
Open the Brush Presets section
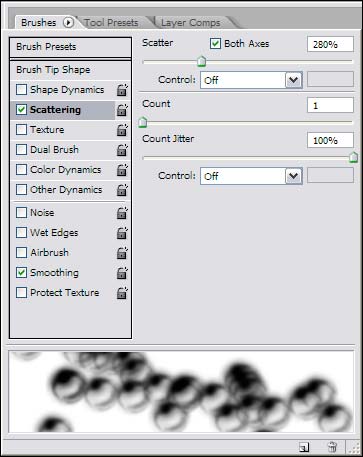click(x=70, y=47)
